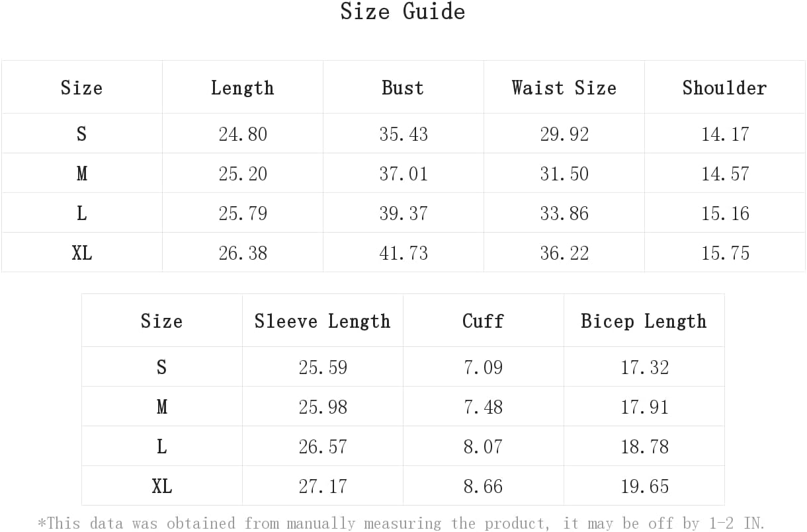Select the Bicep Length header cell
This screenshot has height=532, width=807.
tap(644, 321)
